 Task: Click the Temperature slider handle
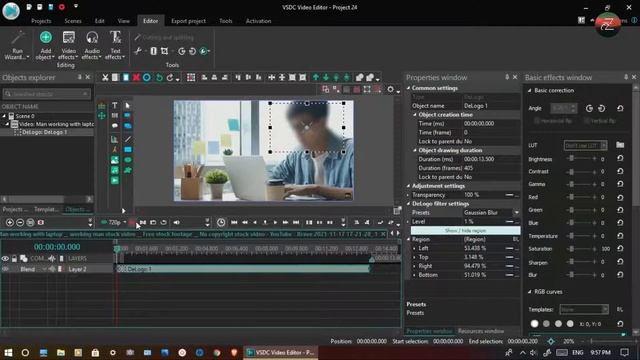tap(571, 236)
